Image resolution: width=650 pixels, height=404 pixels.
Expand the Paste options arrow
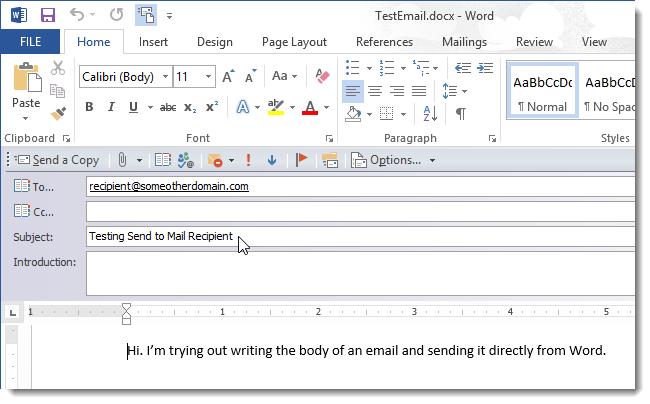point(26,119)
